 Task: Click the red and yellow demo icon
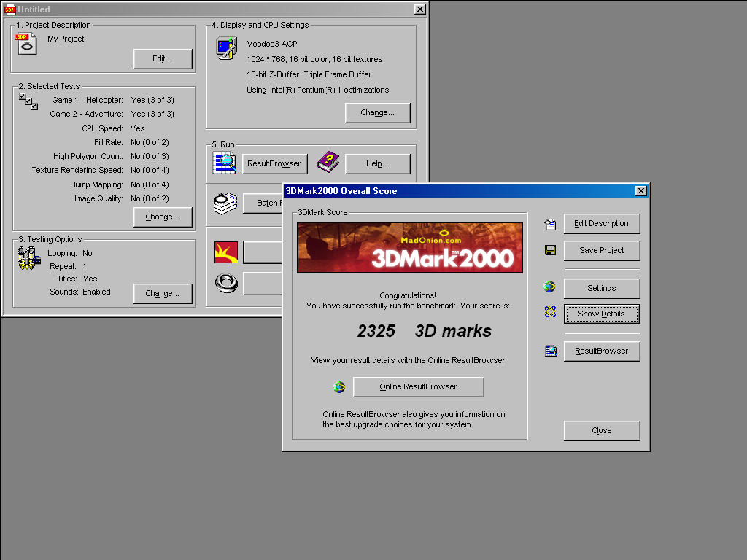226,252
